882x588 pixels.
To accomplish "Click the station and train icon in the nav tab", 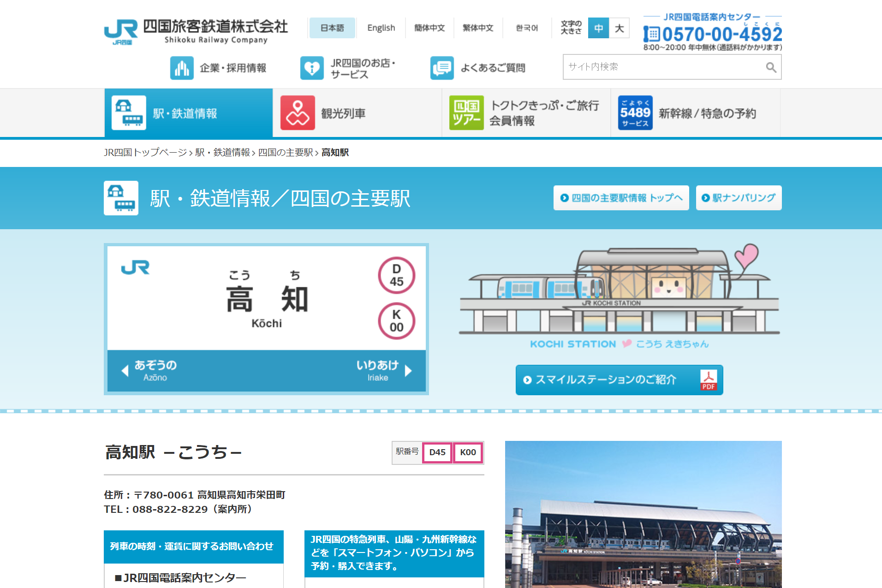I will point(129,113).
